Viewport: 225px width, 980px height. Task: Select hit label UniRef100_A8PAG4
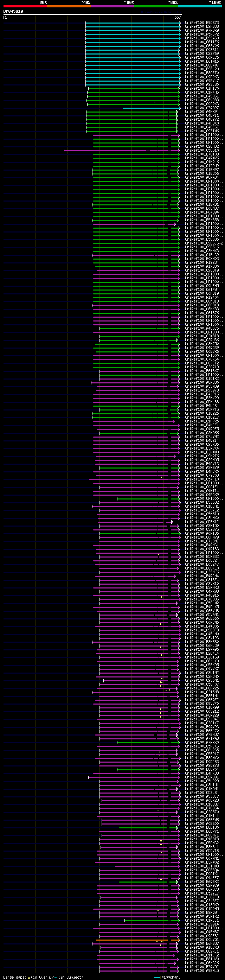coord(202,178)
